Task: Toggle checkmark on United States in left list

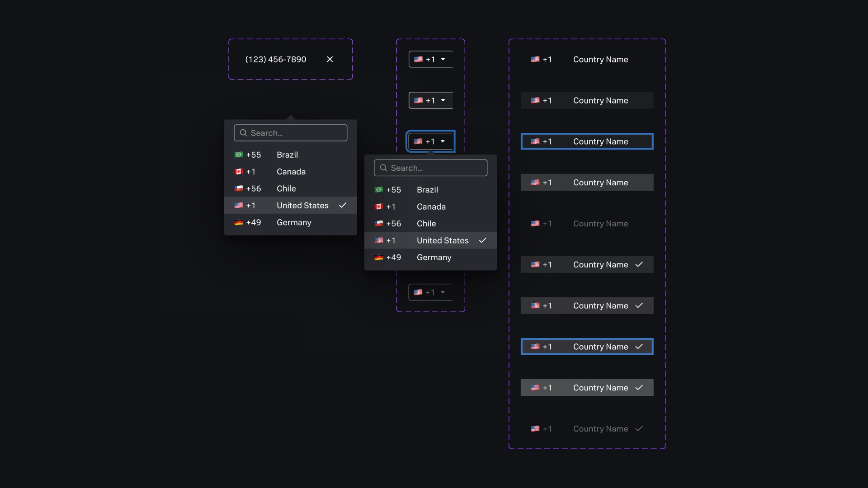Action: [x=343, y=206]
